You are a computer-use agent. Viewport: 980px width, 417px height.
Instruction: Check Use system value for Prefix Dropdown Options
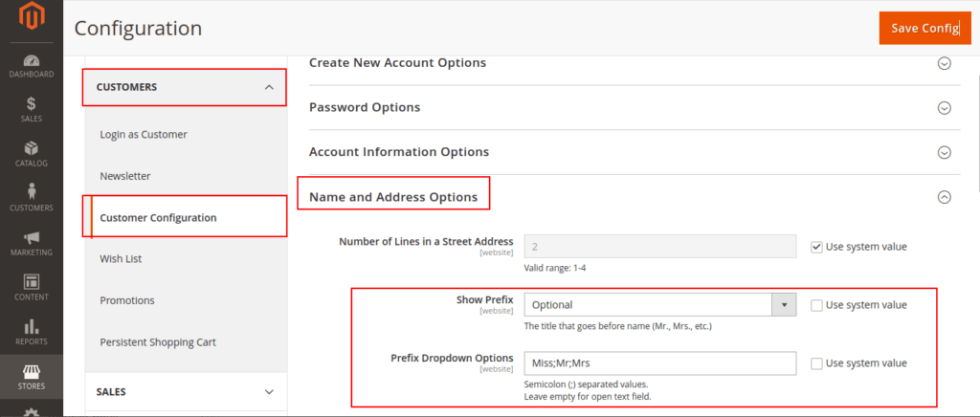(815, 363)
